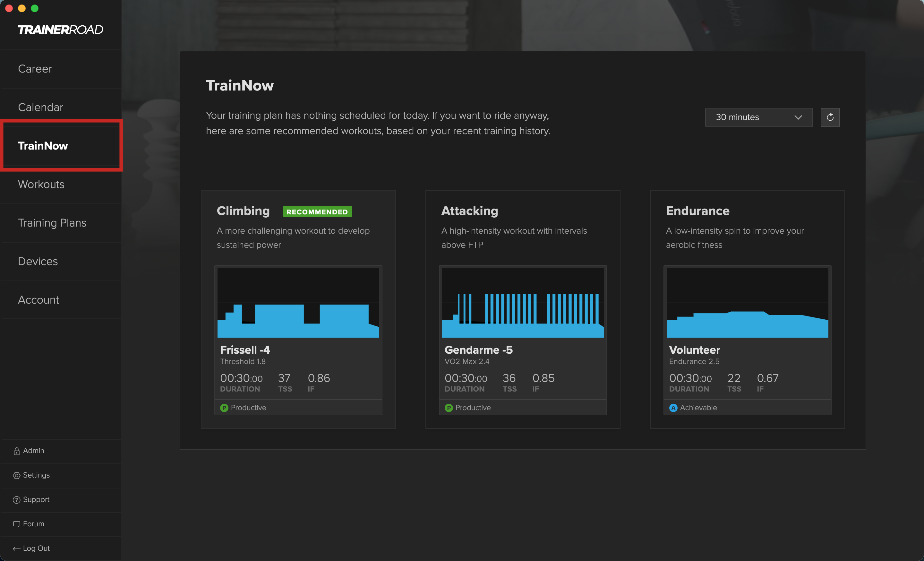Click the 37 TSS value
924x561 pixels.
pos(284,378)
